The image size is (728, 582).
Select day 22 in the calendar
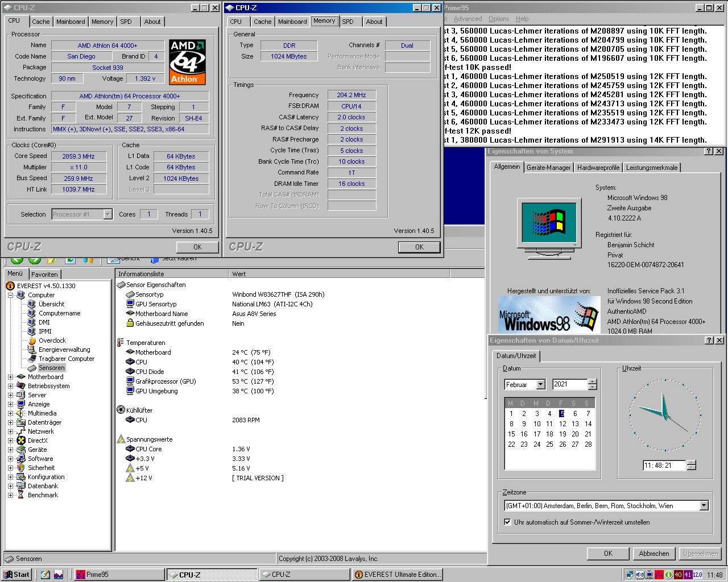(511, 444)
